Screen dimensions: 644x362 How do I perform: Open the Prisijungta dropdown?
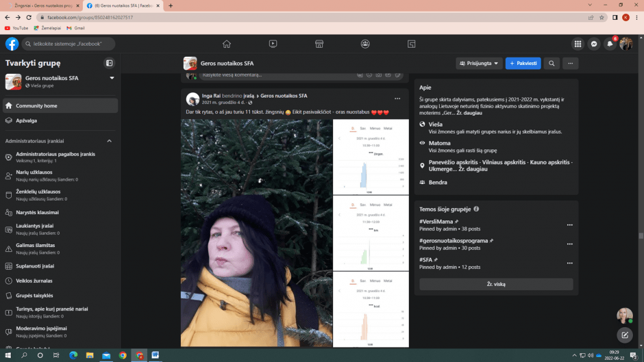coord(479,63)
